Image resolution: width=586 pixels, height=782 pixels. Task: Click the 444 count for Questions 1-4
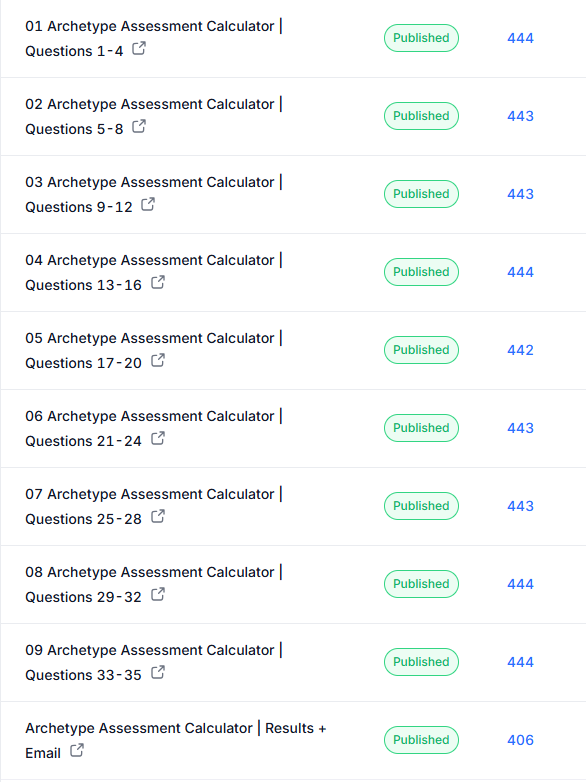coord(520,38)
